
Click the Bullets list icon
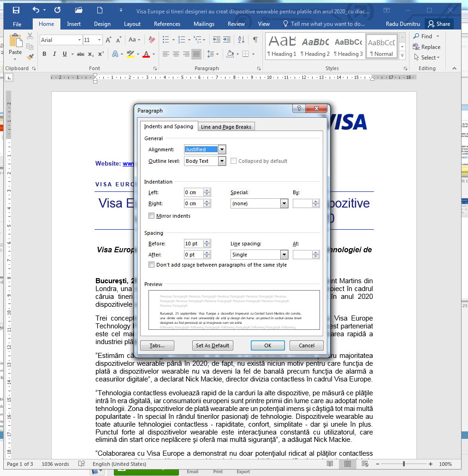pyautogui.click(x=166, y=40)
